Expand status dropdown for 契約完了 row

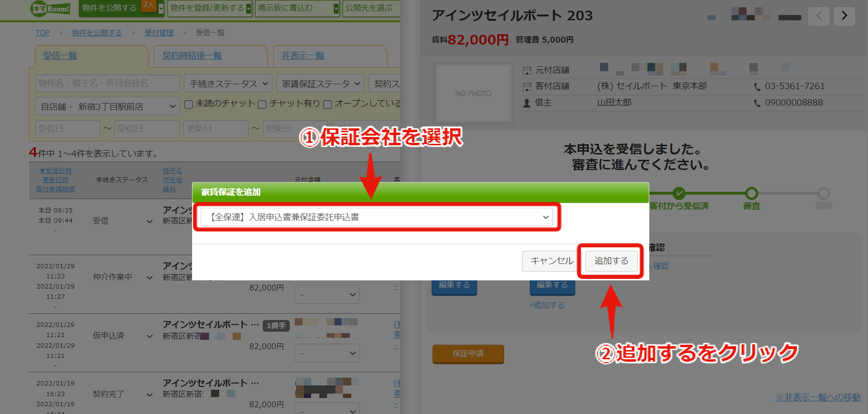[150, 395]
